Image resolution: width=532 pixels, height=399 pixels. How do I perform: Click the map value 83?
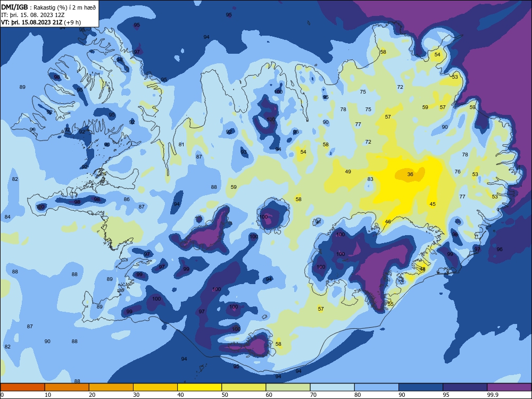pos(370,179)
